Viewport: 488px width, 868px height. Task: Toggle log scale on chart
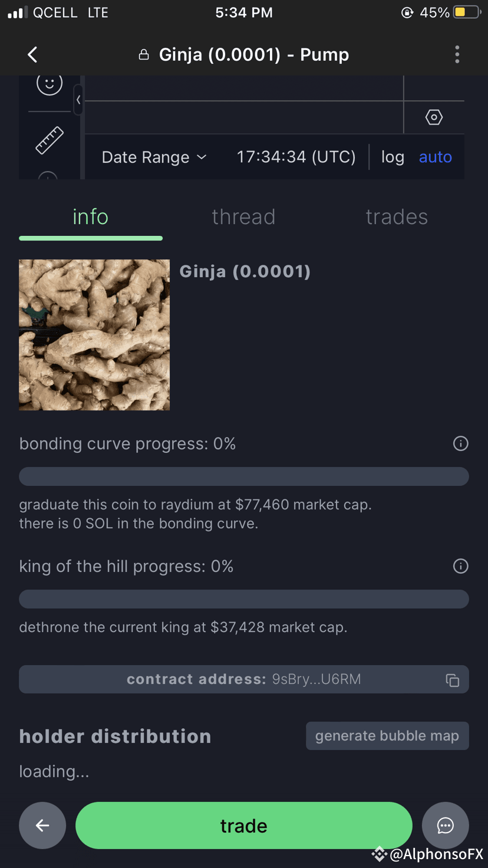393,157
